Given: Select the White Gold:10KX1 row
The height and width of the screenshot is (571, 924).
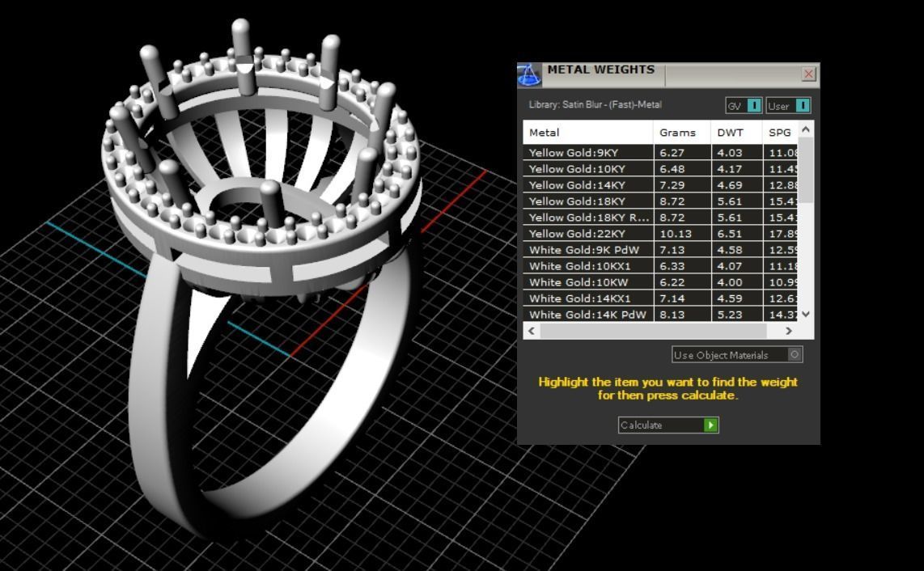Looking at the screenshot, I should tap(660, 266).
